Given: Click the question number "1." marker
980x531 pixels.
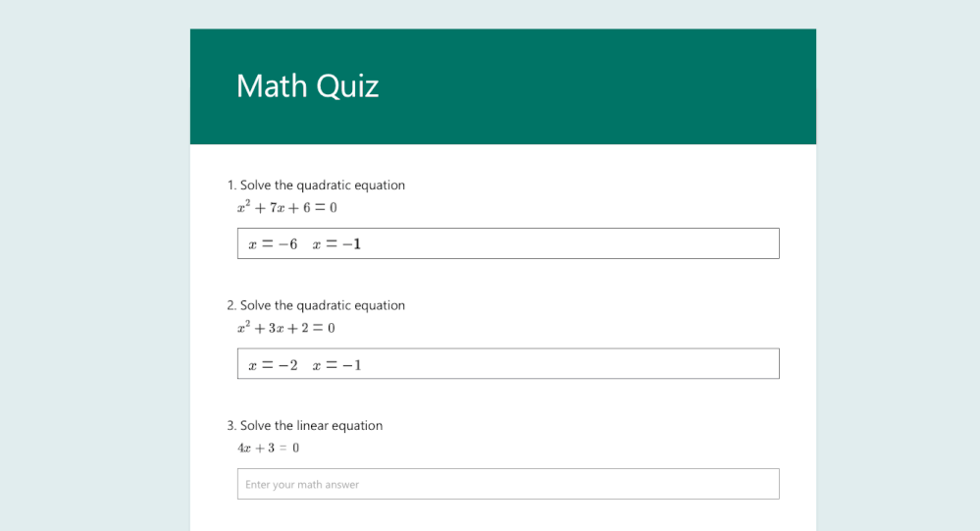Looking at the screenshot, I should 232,186.
